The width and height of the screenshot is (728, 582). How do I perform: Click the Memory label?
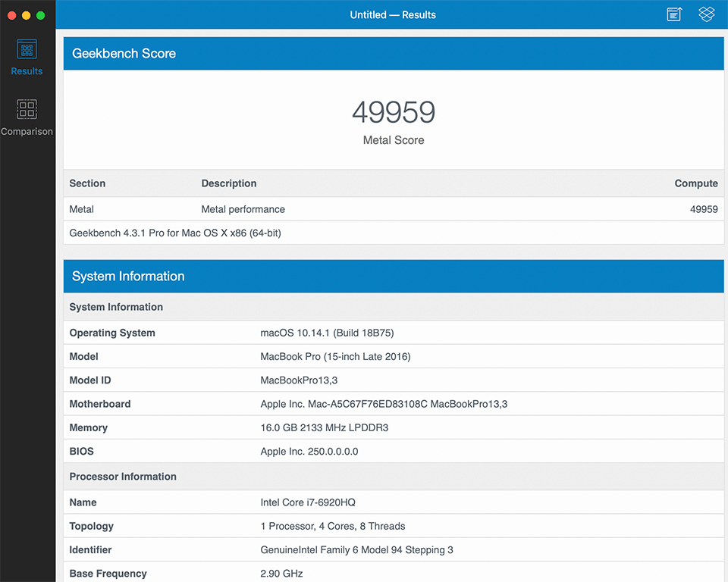[x=89, y=427]
